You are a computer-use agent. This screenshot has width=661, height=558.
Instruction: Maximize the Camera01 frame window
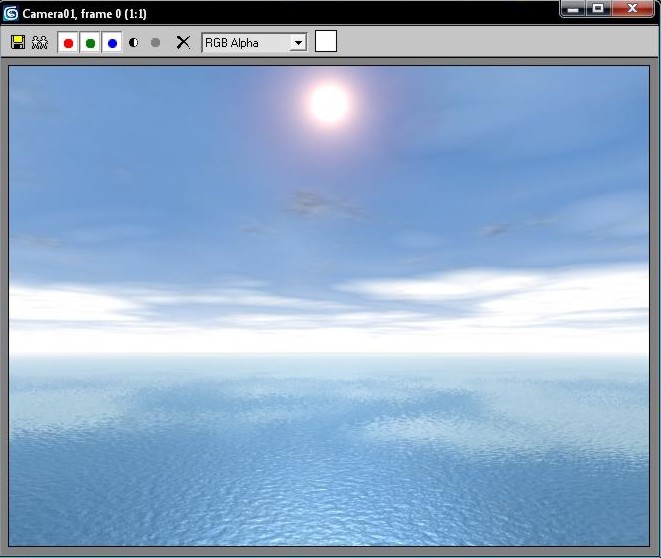coord(597,8)
